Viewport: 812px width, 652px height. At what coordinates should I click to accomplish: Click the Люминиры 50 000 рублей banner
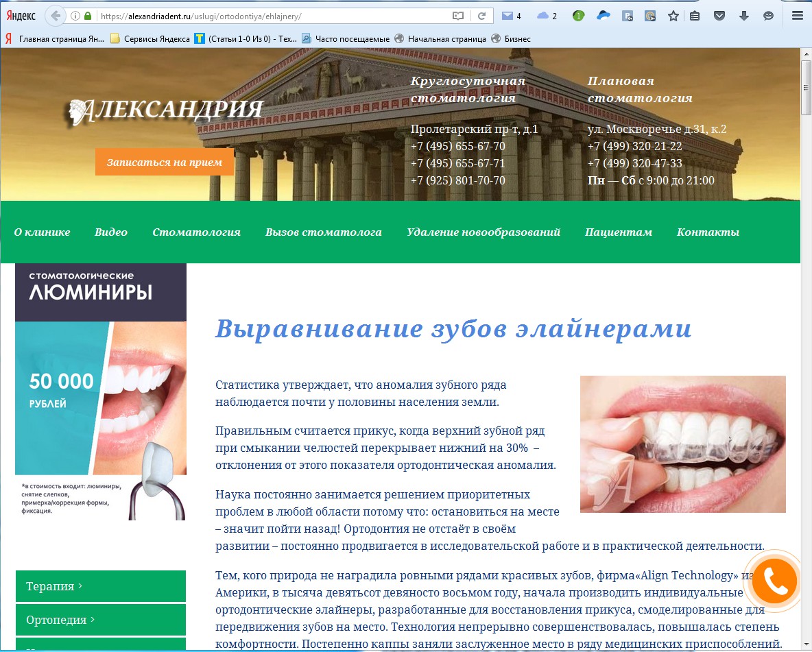tap(100, 392)
